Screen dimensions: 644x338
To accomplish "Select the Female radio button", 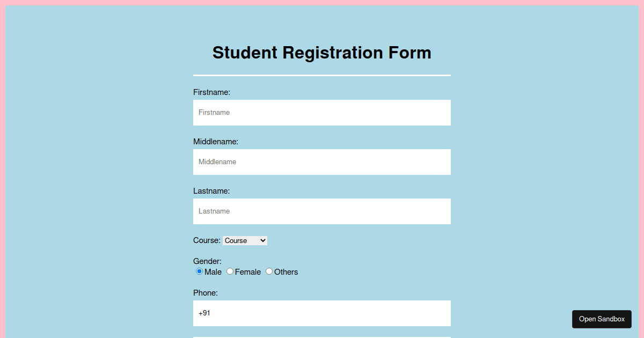I will (x=230, y=271).
